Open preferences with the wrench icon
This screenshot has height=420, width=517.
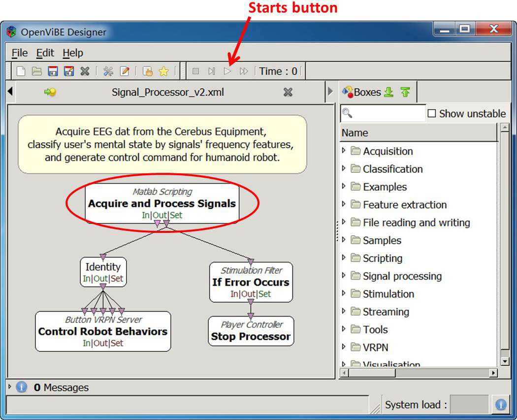pyautogui.click(x=108, y=71)
